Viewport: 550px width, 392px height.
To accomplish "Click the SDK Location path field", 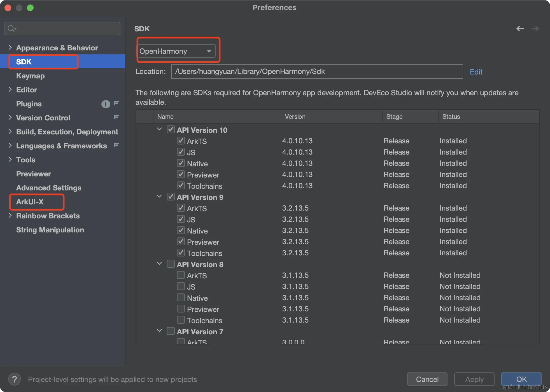I will pyautogui.click(x=316, y=72).
